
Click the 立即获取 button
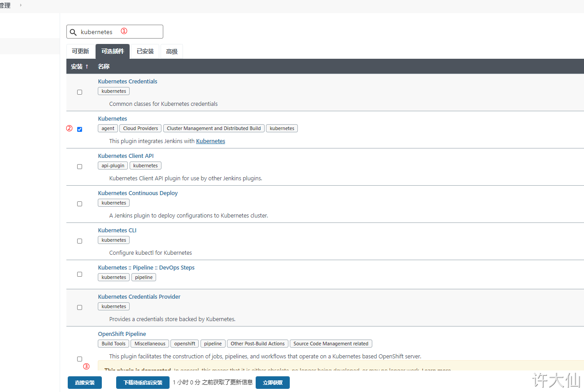point(273,383)
